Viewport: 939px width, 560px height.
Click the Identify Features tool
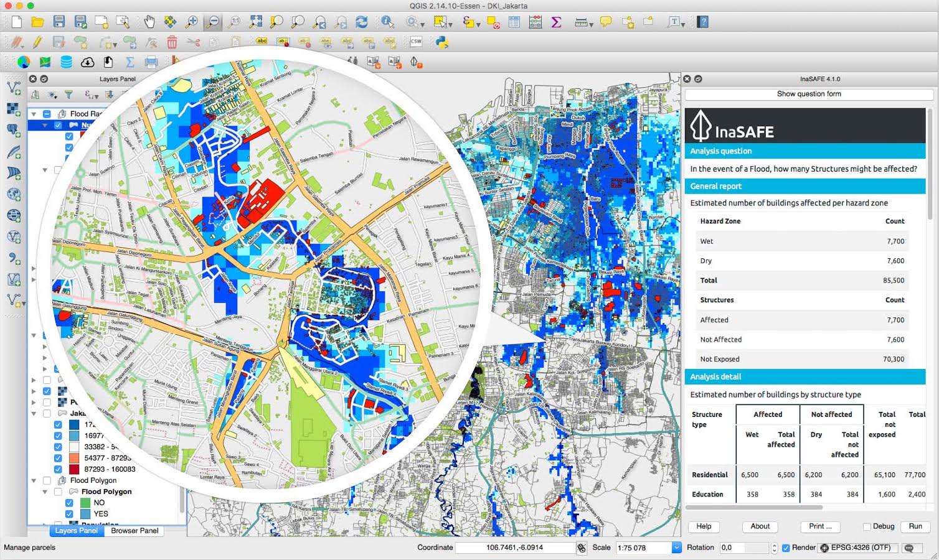click(x=387, y=22)
